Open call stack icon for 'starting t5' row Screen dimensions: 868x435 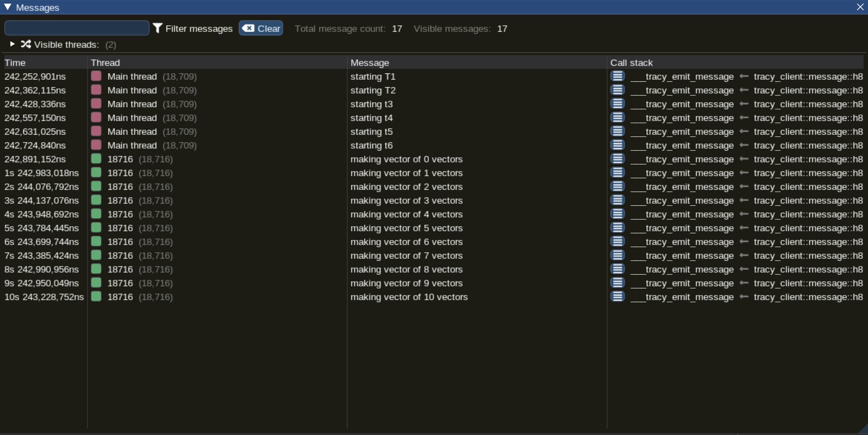point(617,131)
